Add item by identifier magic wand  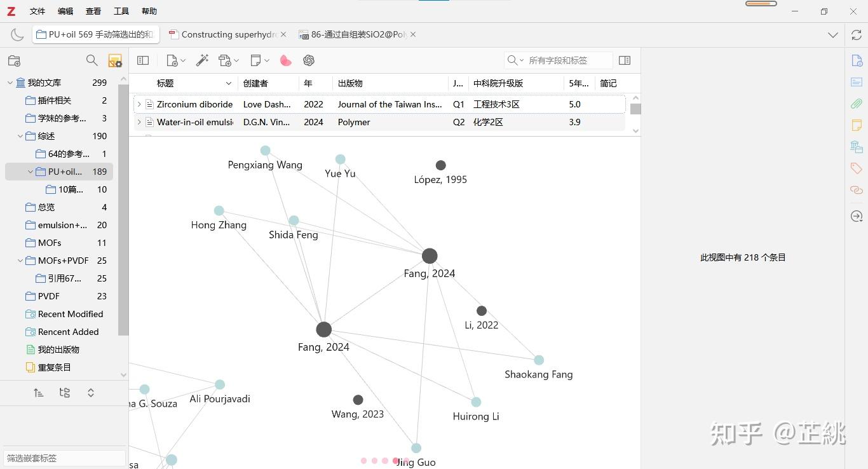click(202, 60)
